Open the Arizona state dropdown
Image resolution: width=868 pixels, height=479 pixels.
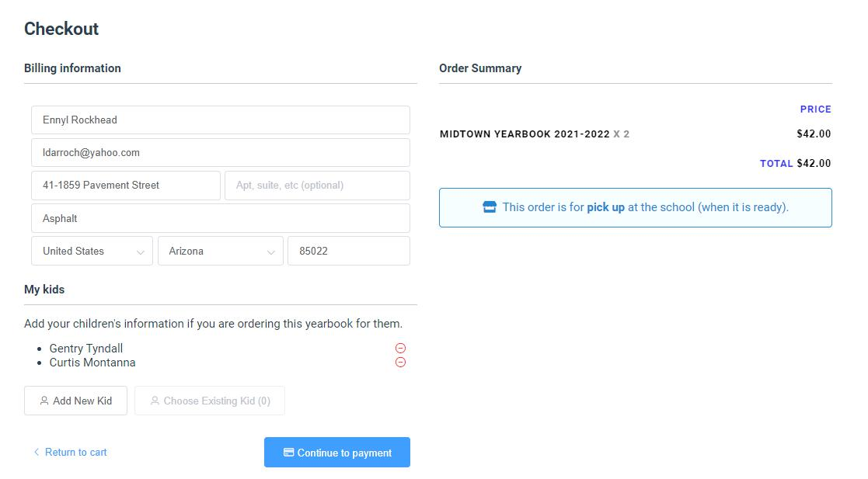(221, 251)
